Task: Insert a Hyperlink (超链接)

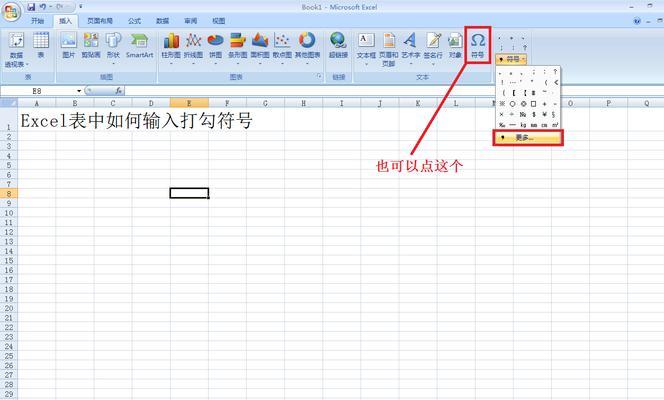Action: click(x=338, y=45)
